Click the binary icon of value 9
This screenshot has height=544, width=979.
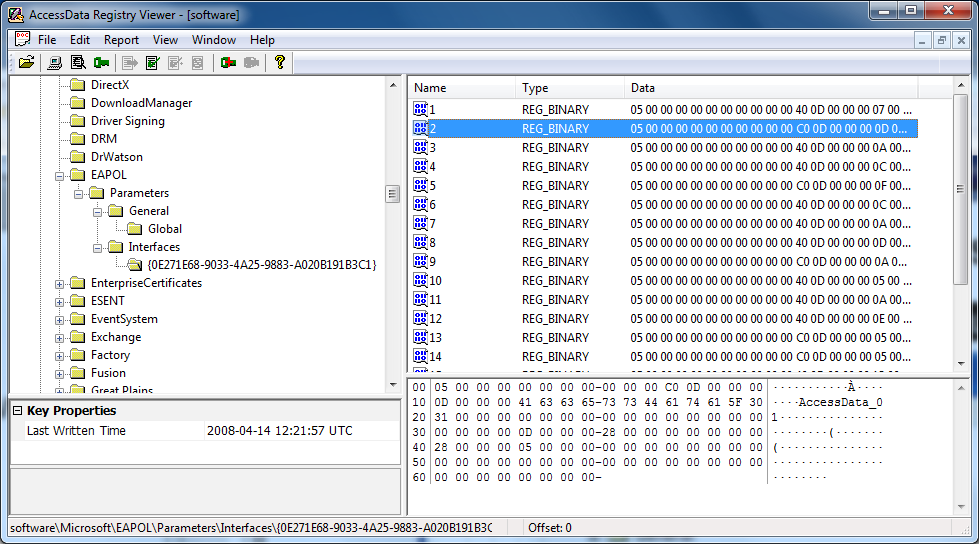(420, 261)
